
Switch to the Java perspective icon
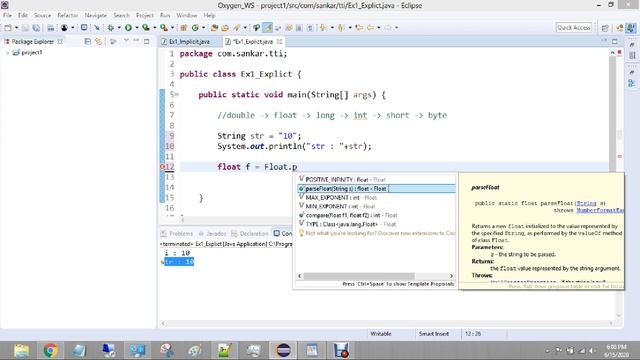pyautogui.click(x=631, y=28)
